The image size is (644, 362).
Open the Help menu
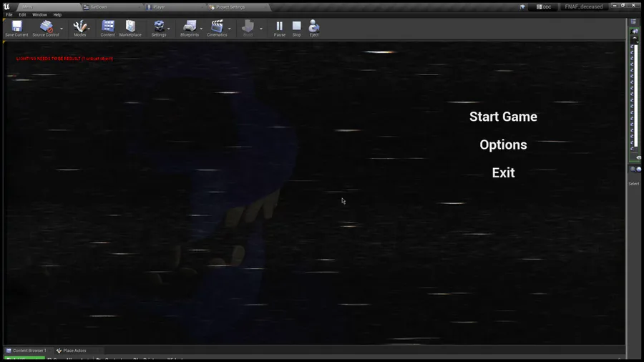click(x=57, y=15)
